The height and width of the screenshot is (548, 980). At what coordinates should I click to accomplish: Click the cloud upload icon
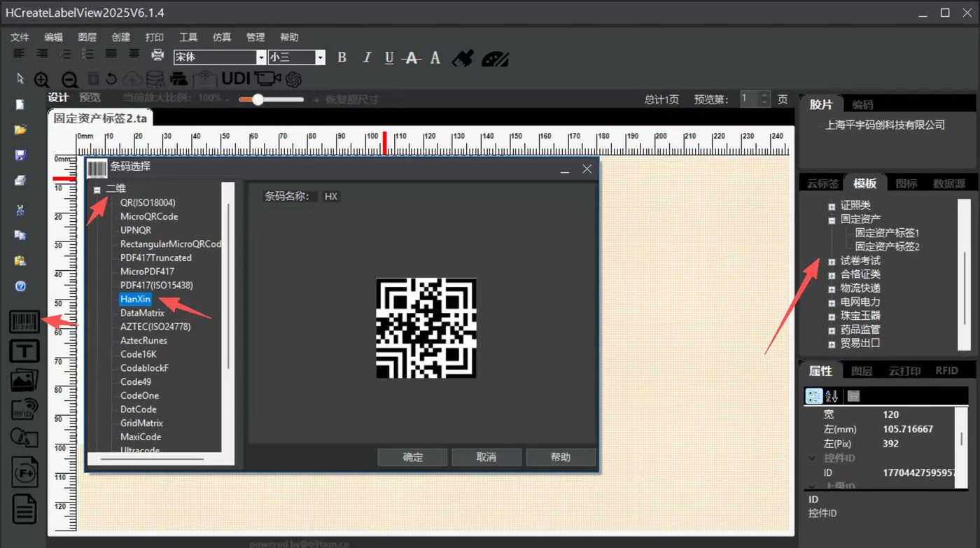[132, 79]
